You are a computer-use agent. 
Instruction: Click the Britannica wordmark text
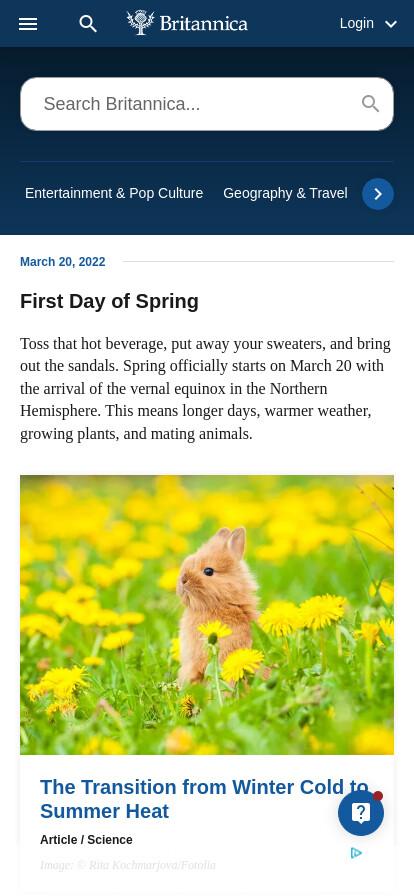pos(204,23)
